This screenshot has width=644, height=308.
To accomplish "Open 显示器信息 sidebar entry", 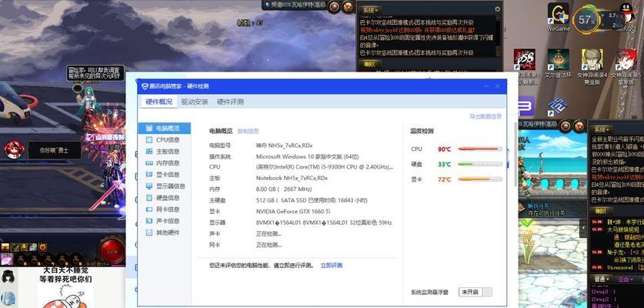I will tap(165, 186).
